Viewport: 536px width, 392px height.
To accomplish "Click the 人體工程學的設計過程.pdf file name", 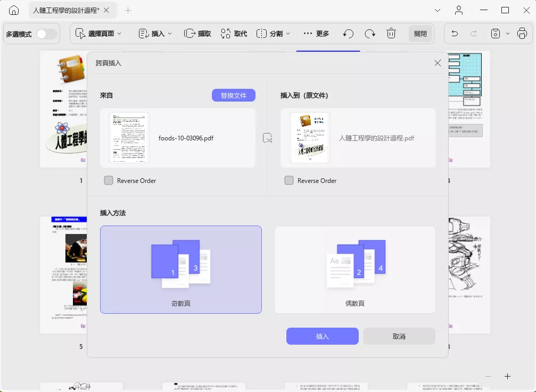I will coord(376,138).
